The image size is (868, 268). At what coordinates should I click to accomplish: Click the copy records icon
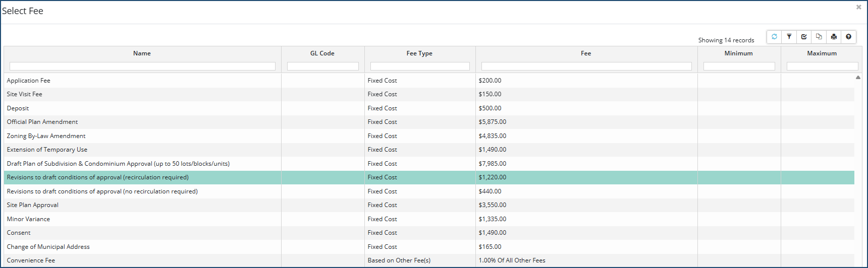pyautogui.click(x=819, y=37)
